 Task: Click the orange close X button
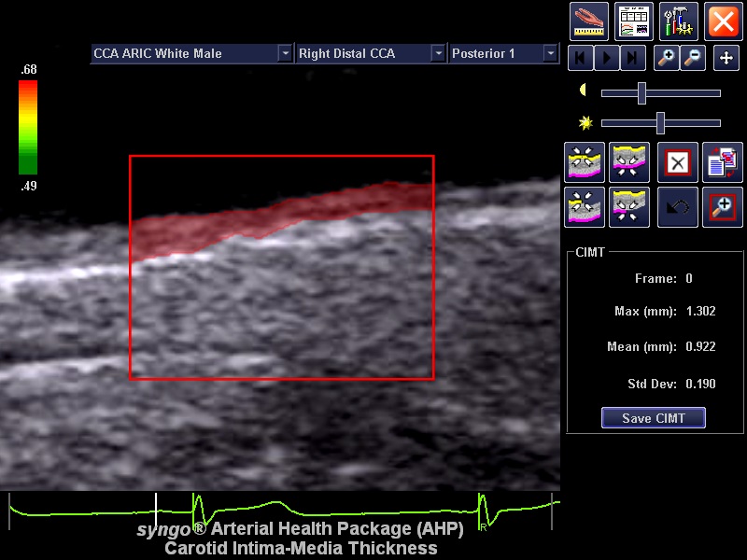click(x=723, y=21)
